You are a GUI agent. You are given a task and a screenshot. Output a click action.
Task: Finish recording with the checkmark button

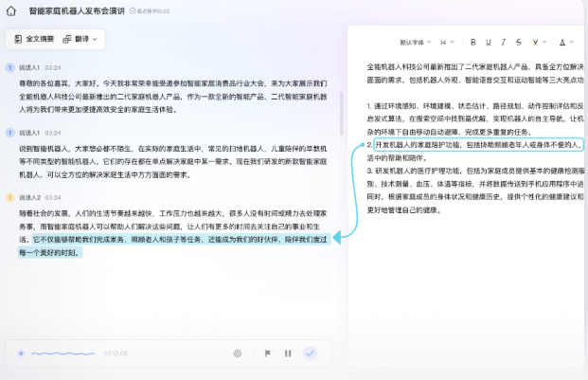tap(310, 353)
